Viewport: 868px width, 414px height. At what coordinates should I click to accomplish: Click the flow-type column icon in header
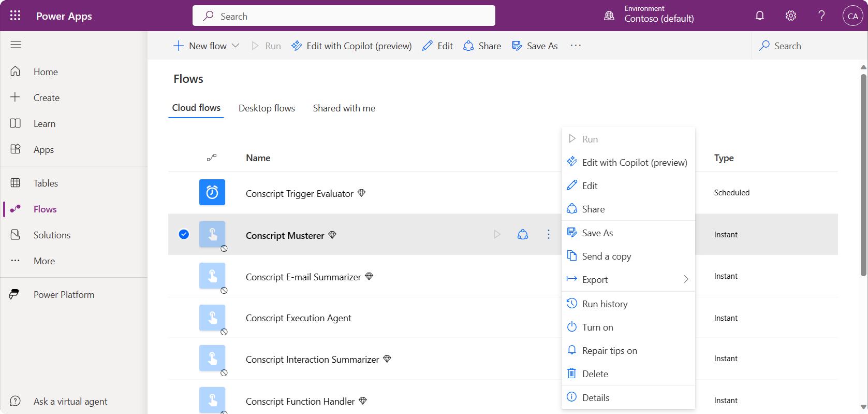click(x=212, y=158)
